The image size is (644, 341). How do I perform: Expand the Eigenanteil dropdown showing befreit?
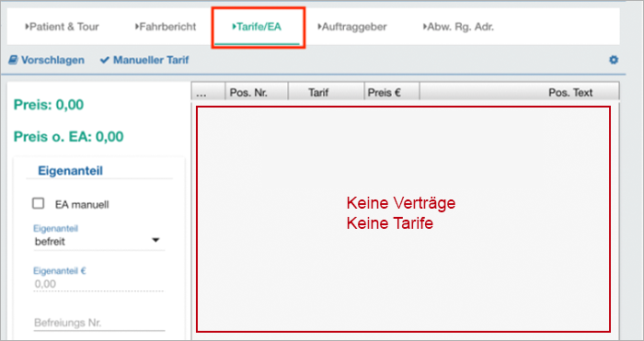[x=99, y=242]
